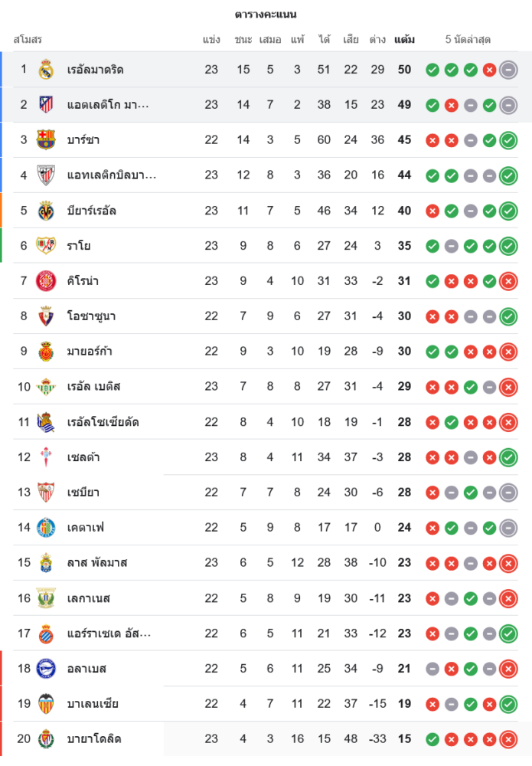Viewport: 532px width, 766px height.
Task: Click the Espanyol crest in row 17
Action: point(46,633)
